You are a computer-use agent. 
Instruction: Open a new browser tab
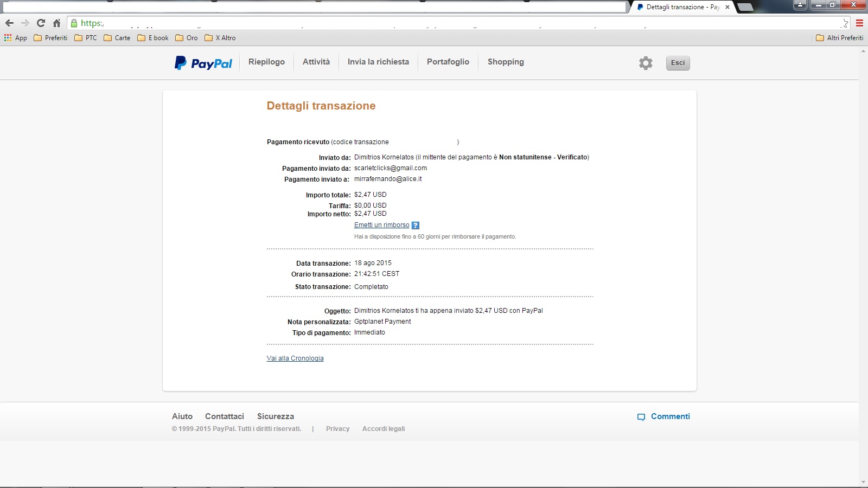(x=745, y=7)
